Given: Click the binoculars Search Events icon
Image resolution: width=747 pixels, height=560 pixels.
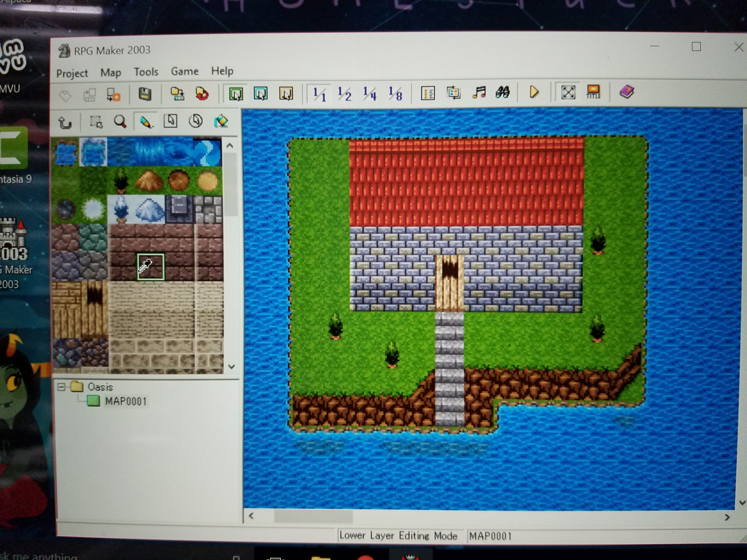Looking at the screenshot, I should click(x=502, y=92).
